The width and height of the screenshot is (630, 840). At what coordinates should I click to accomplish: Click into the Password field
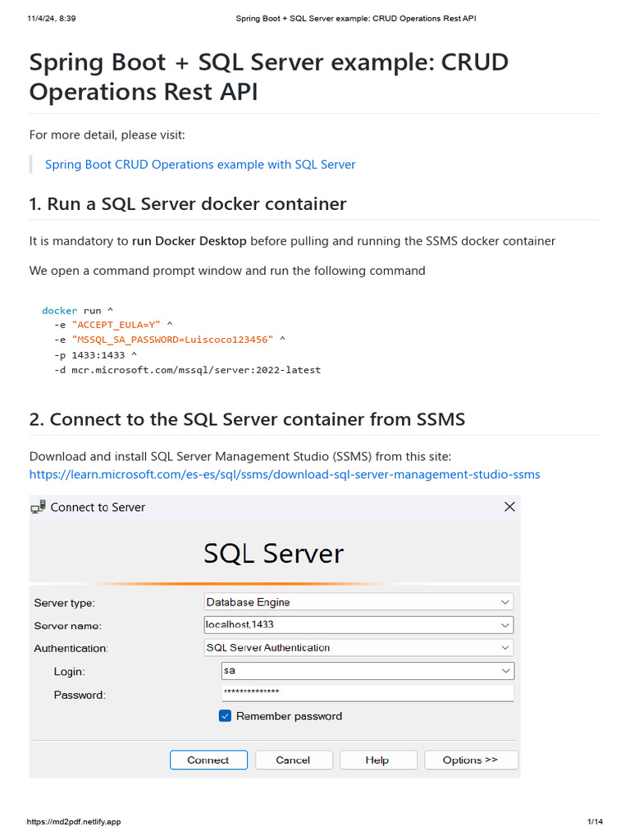[x=367, y=694]
